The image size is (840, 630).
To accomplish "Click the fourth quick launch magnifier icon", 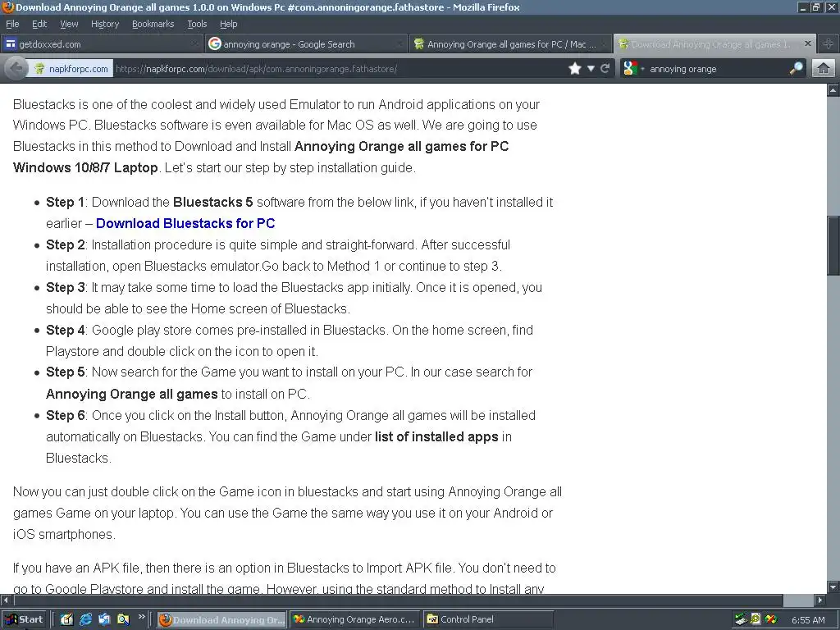I will 123,619.
